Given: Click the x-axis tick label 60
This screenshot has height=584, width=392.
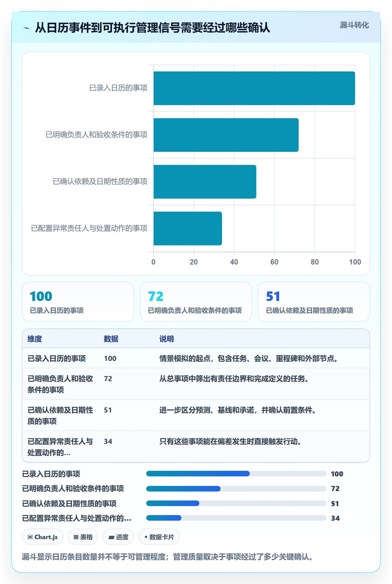Looking at the screenshot, I should tap(274, 262).
